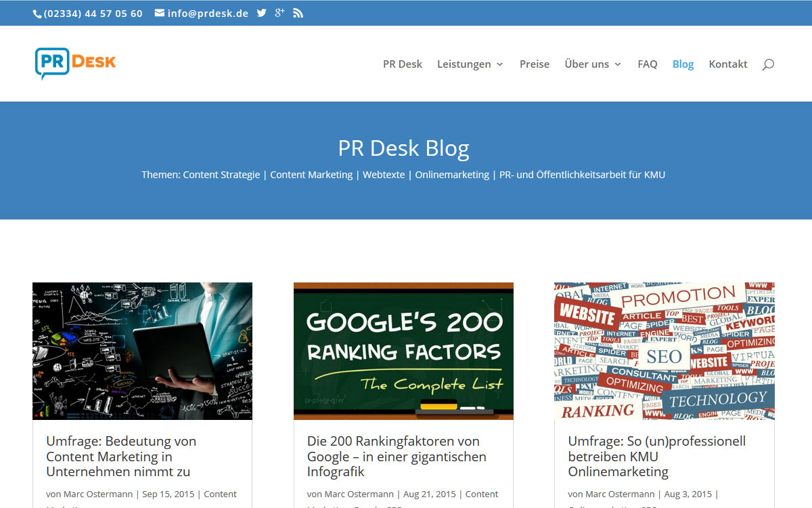The width and height of the screenshot is (812, 508).
Task: Click the phone number (02334) 44 57 05 60
Action: click(93, 14)
